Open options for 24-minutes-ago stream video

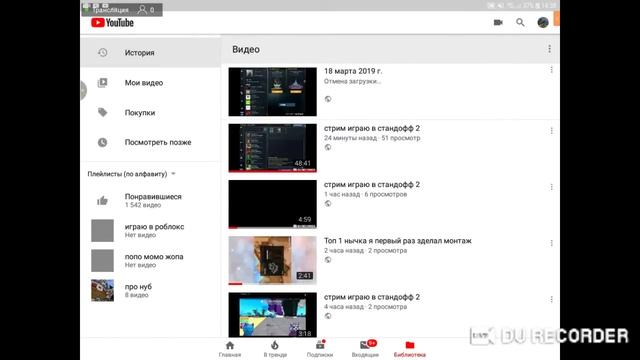(551, 131)
